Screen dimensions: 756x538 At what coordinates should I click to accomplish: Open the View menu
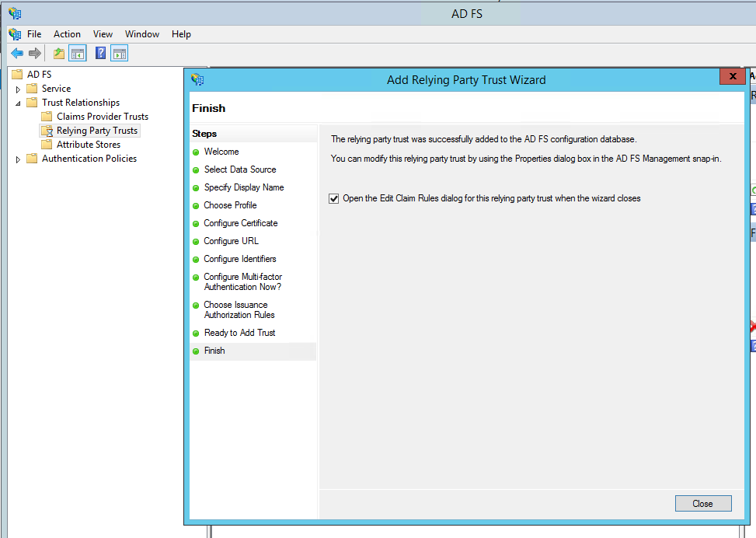(x=103, y=33)
